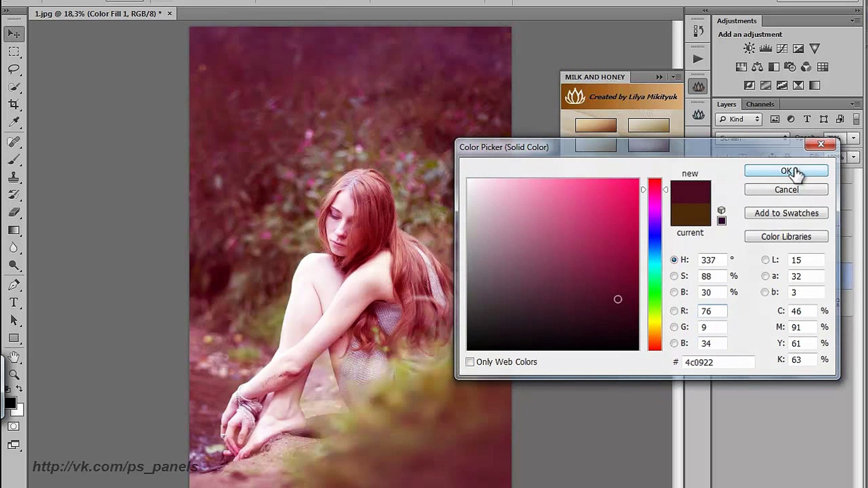Select the Zoom tool
868x488 pixels.
pyautogui.click(x=14, y=375)
